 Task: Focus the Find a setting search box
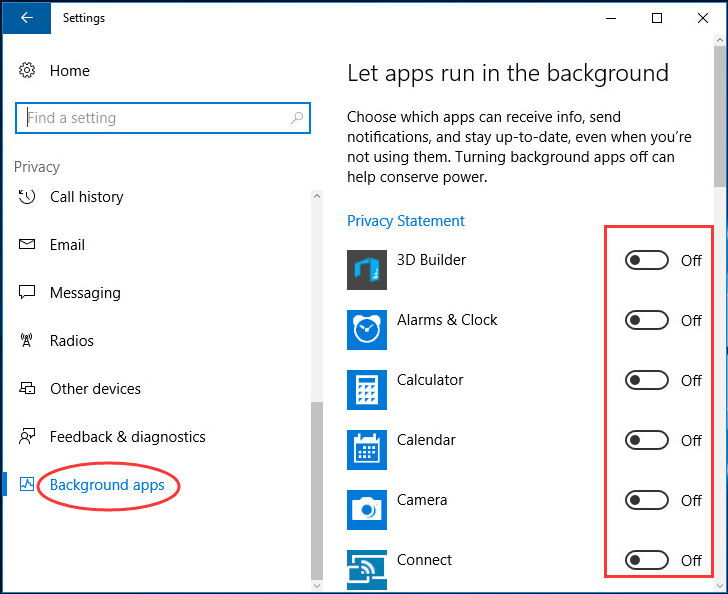tap(162, 118)
